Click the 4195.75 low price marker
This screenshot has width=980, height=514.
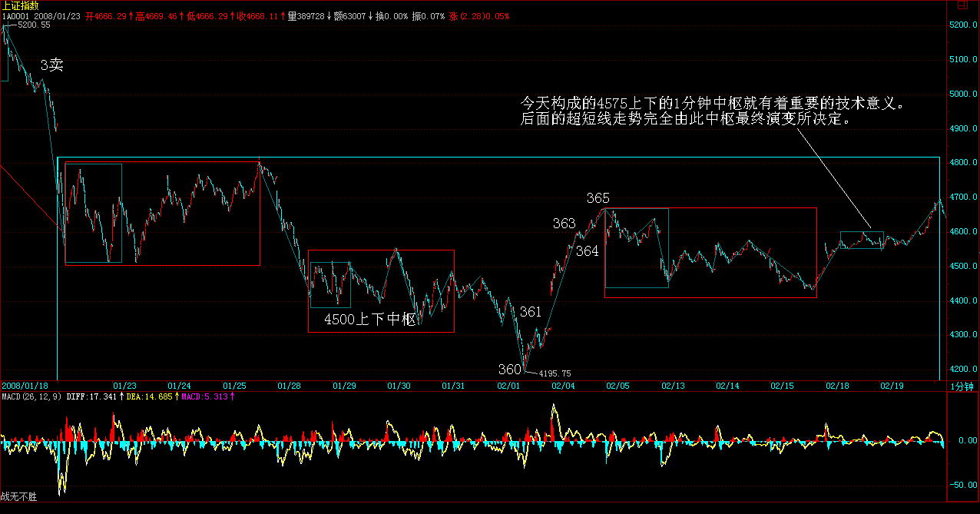coord(555,373)
